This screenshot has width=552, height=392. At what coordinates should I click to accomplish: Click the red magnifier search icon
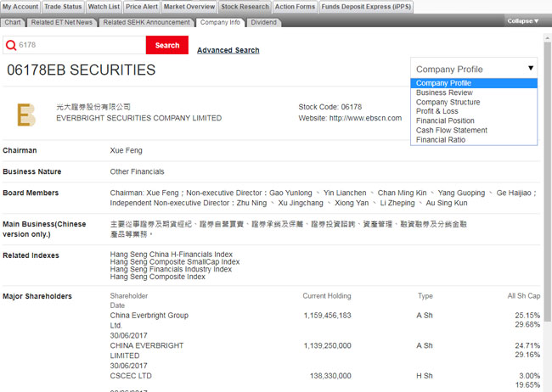pos(11,45)
